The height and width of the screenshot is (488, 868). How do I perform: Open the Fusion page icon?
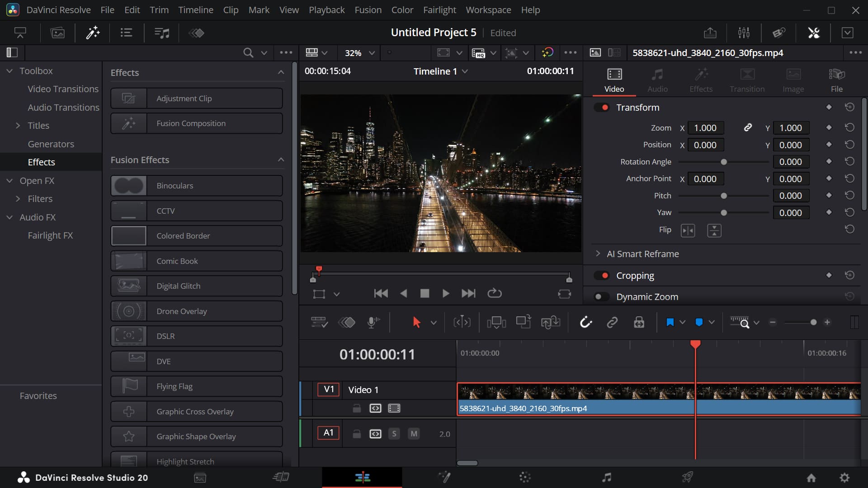tap(444, 477)
